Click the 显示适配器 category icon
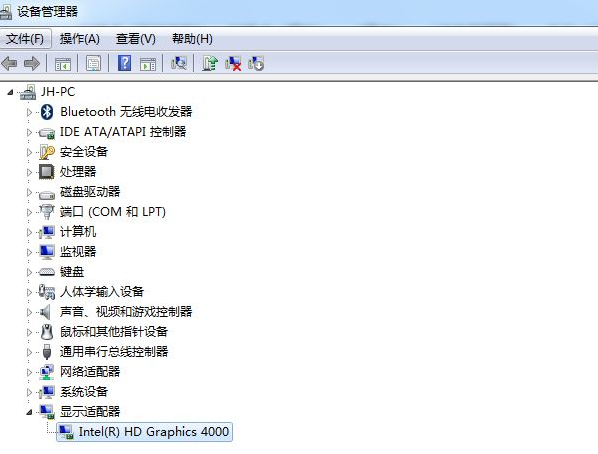Screen dimensions: 598x454 pos(47,412)
